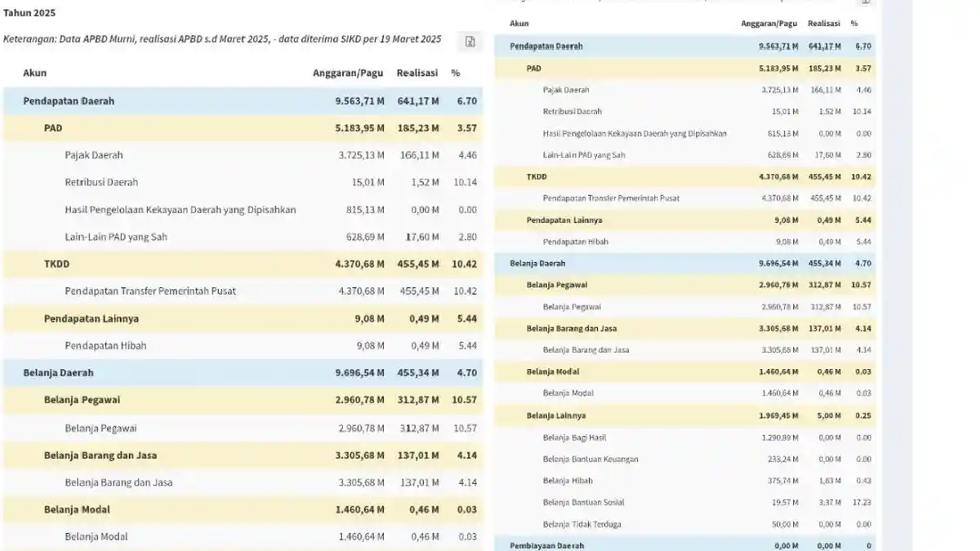Click '455,34 M' value in left table
Viewport: 980px width, 551px height.
coord(418,373)
